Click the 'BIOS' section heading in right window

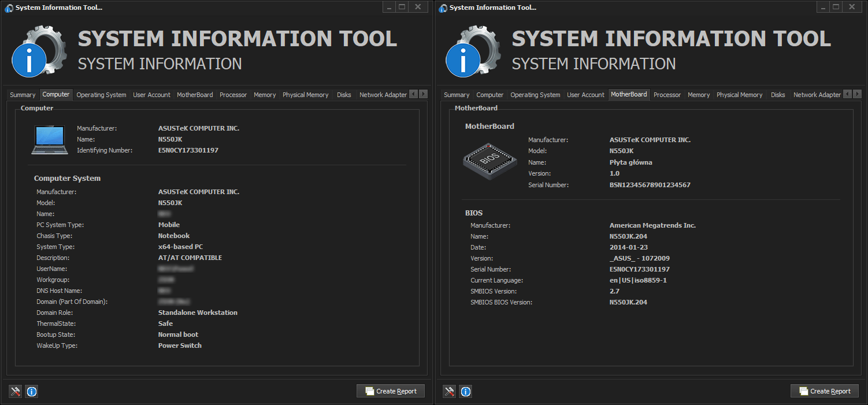[474, 213]
